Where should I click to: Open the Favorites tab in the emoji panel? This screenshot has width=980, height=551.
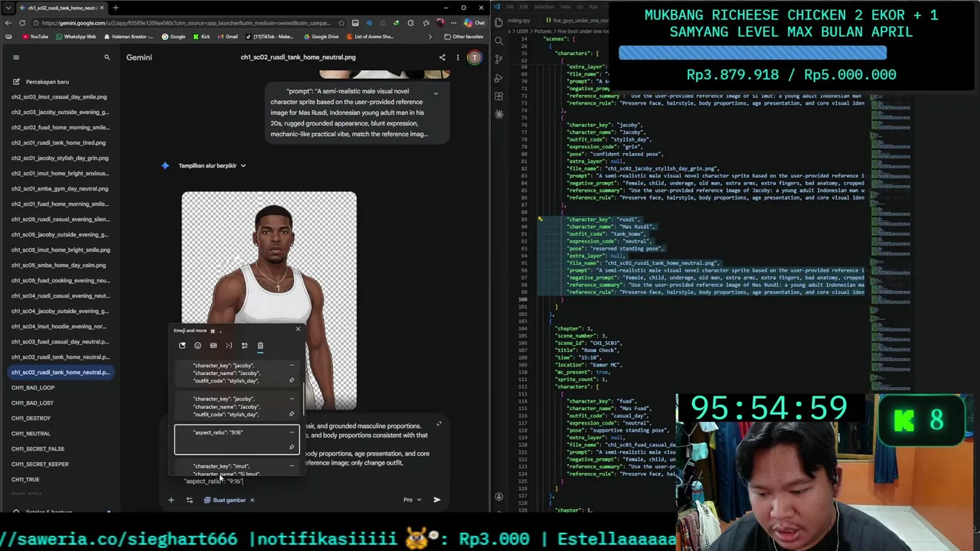(182, 346)
